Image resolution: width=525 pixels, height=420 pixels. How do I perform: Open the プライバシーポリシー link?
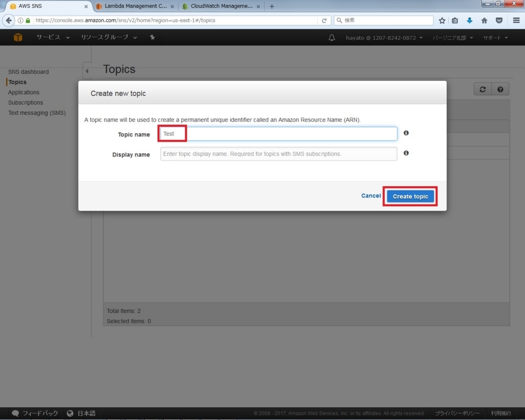(x=457, y=413)
